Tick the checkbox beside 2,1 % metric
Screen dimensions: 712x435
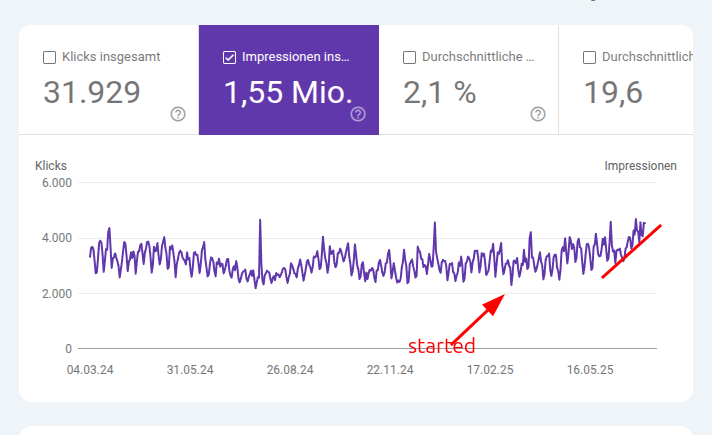409,58
